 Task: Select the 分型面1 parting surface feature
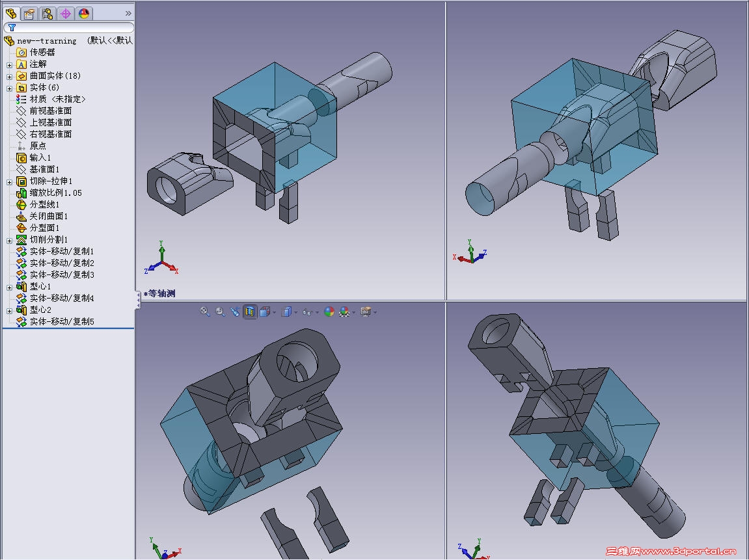tap(44, 228)
